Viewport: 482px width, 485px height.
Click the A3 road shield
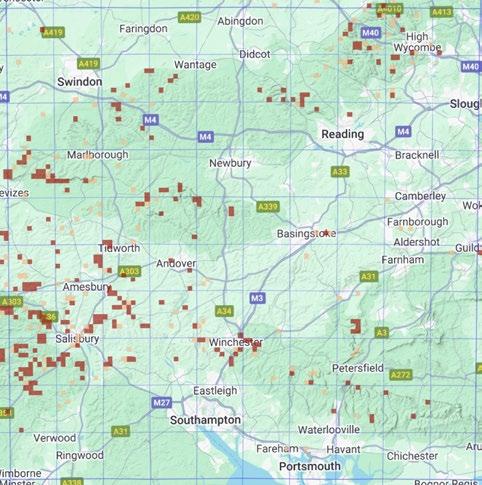click(382, 332)
